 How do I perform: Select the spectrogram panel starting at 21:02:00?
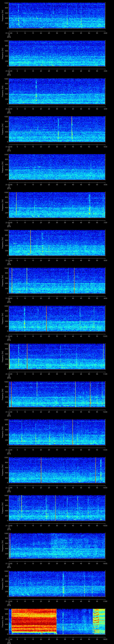57,53
